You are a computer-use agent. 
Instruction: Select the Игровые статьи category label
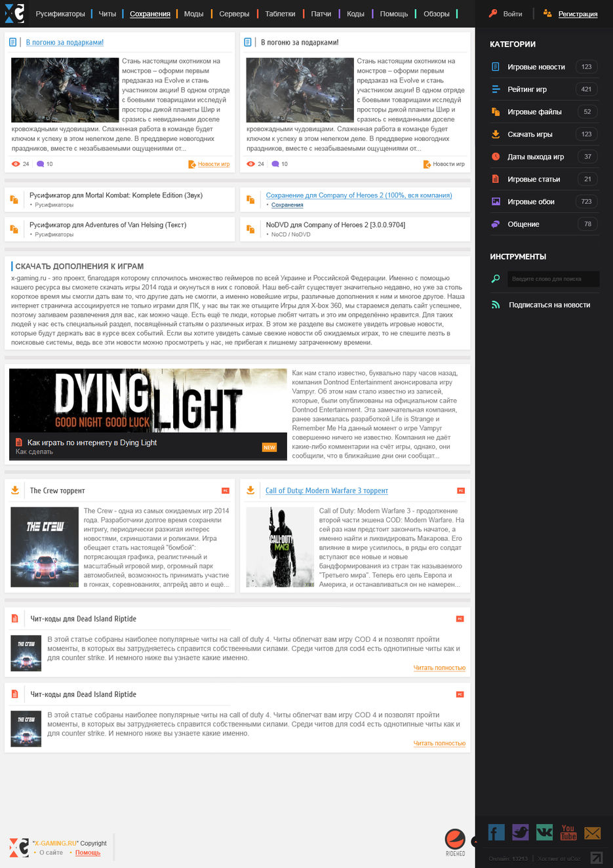tap(534, 179)
